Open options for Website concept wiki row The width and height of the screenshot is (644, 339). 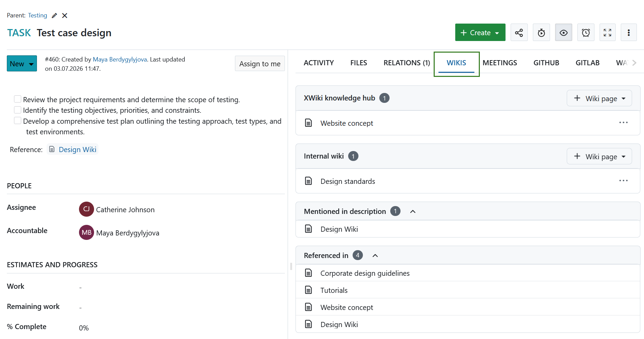623,123
